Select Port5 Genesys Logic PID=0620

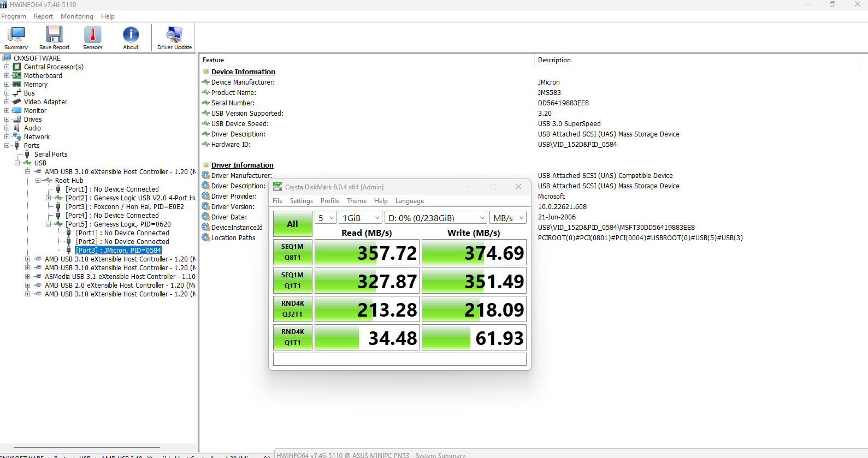(x=118, y=224)
